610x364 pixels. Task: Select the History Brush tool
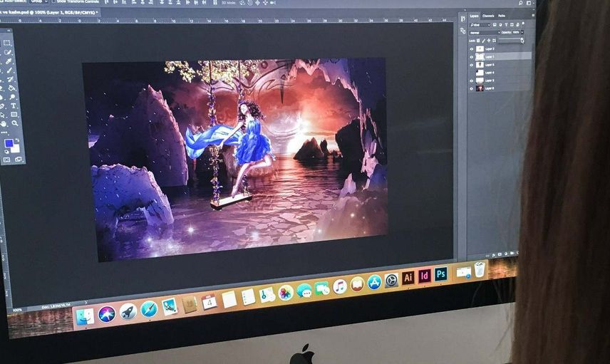tap(10, 79)
